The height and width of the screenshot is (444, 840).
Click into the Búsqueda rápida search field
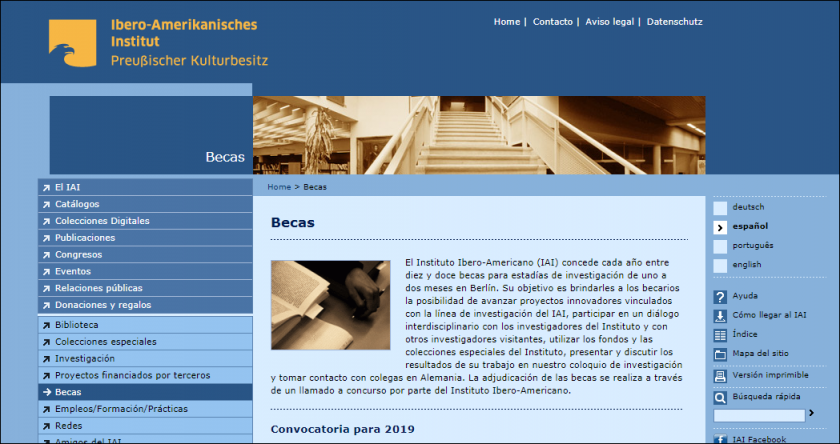[759, 416]
